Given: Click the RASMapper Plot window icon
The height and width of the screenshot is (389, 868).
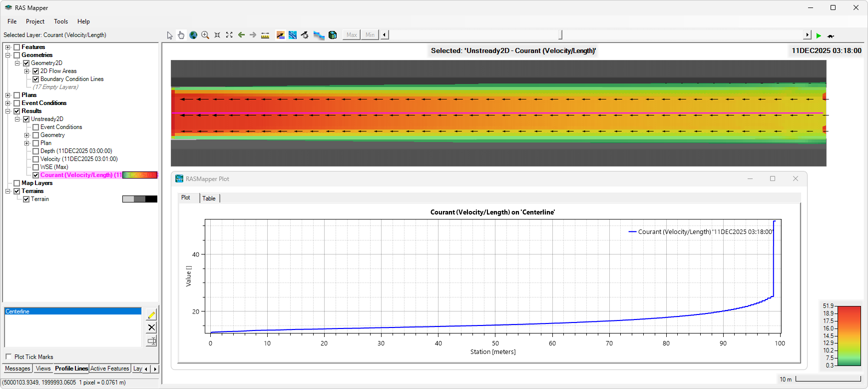Looking at the screenshot, I should tap(179, 178).
